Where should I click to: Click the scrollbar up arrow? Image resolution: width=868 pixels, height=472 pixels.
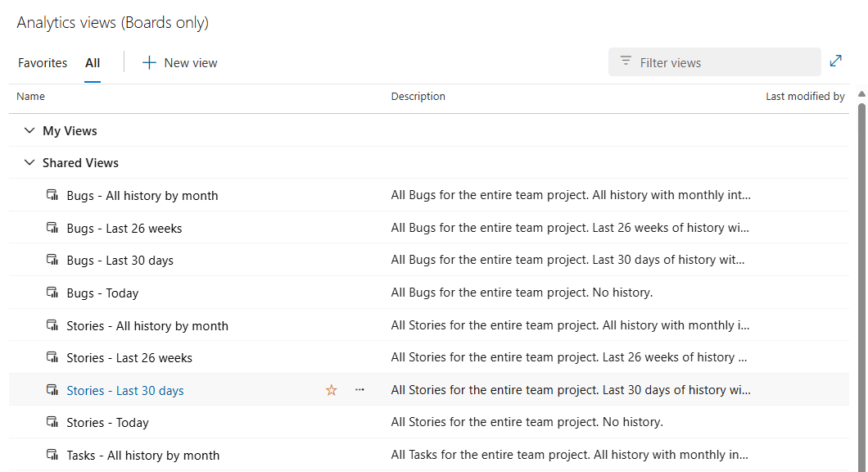pyautogui.click(x=862, y=94)
